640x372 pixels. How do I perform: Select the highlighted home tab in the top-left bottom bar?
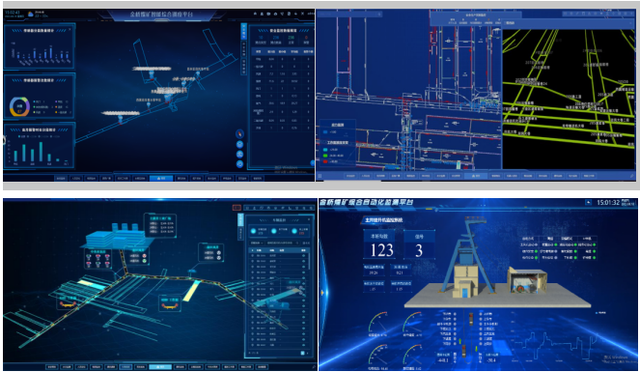tap(161, 178)
